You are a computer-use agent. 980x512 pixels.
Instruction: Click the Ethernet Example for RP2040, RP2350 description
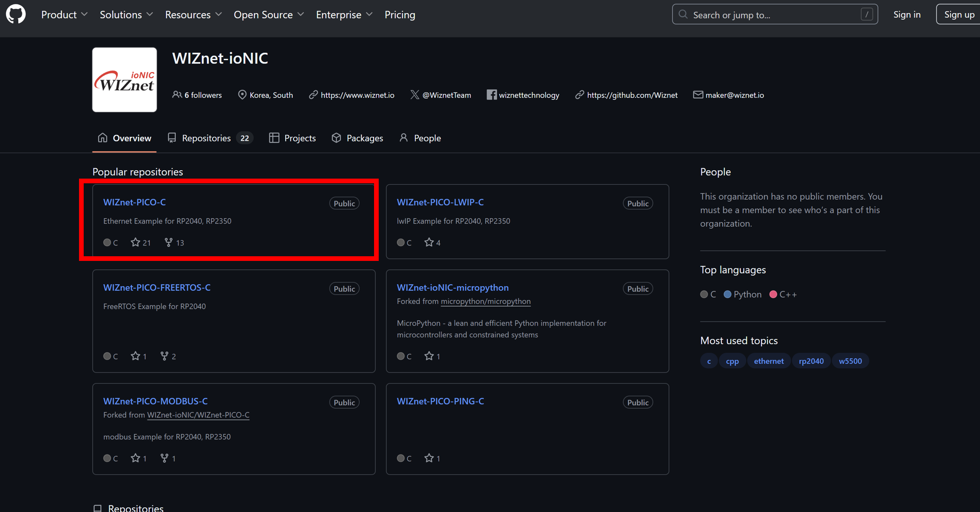coord(167,221)
